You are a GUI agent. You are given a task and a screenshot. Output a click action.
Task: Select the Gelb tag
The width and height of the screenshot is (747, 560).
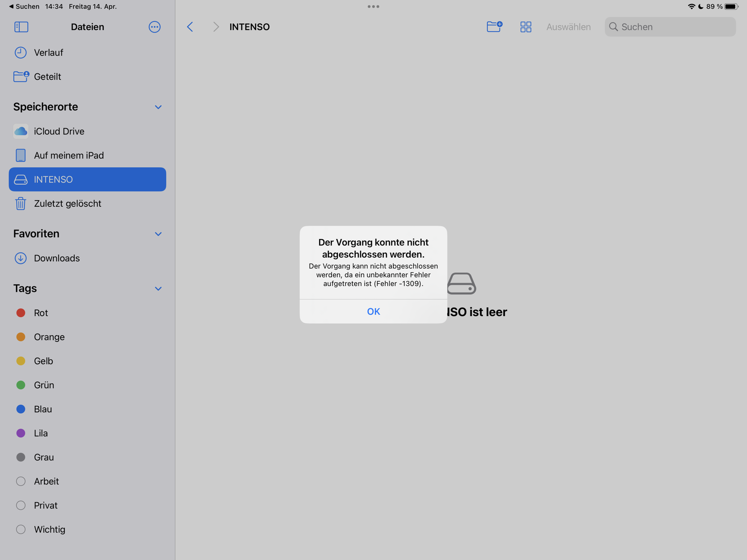coord(88,361)
